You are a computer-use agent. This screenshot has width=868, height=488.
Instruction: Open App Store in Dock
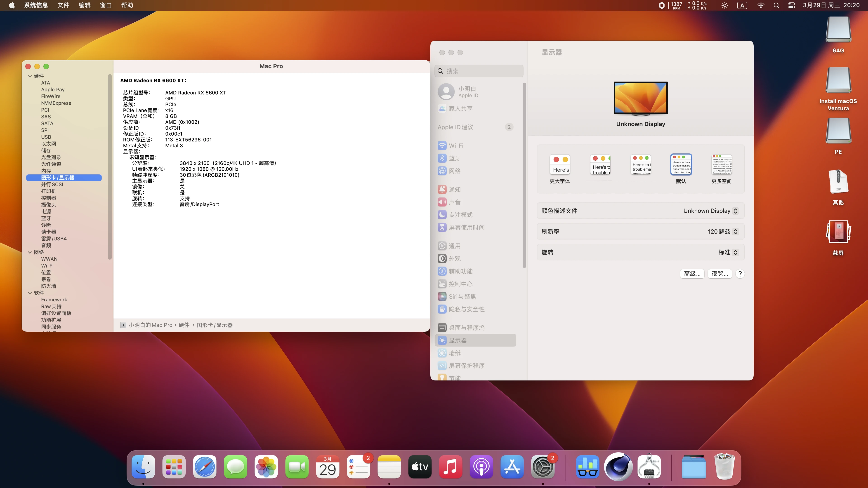tap(512, 467)
